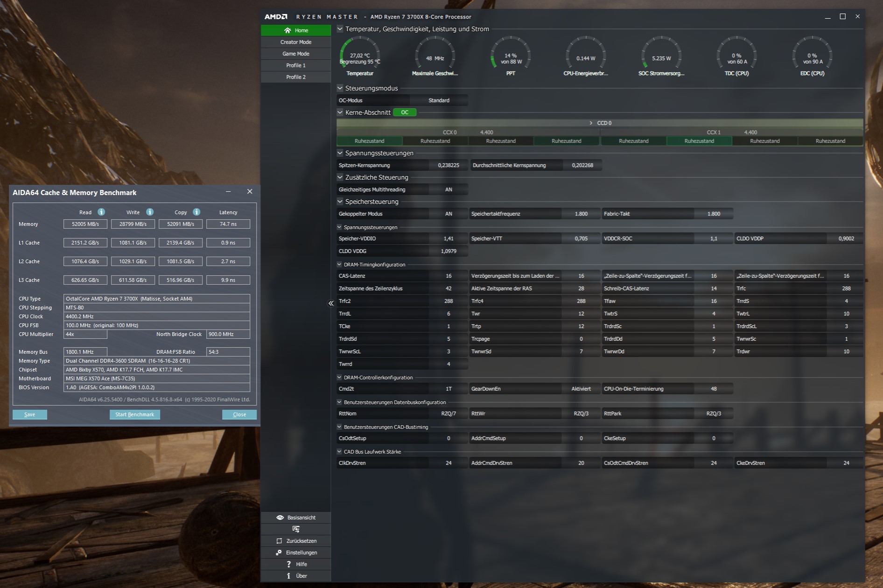
Task: Collapse the sidebar with the double-chevron arrow
Action: pyautogui.click(x=331, y=303)
